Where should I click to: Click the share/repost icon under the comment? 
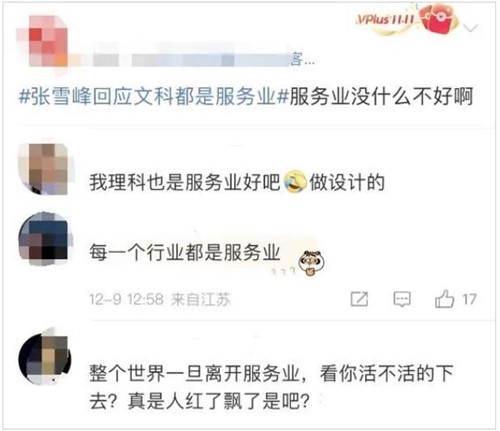click(x=359, y=299)
